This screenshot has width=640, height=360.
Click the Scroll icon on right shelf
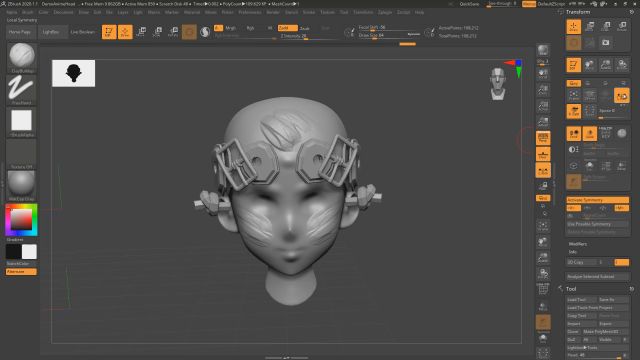click(543, 74)
